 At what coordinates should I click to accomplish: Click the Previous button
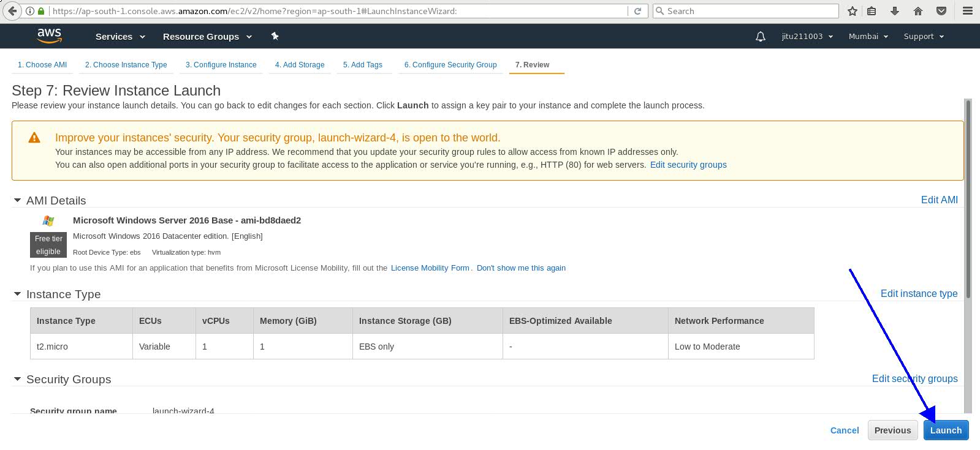pos(892,430)
